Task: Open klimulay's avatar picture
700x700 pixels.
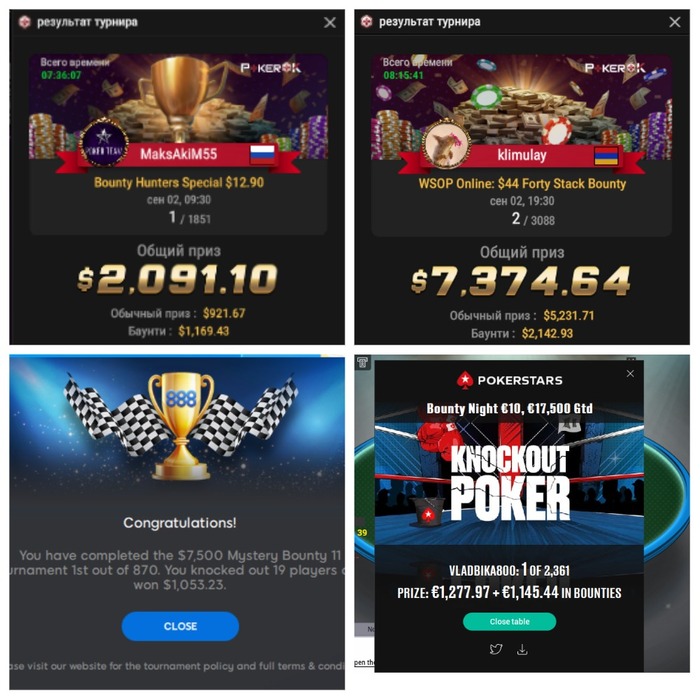Action: pyautogui.click(x=446, y=144)
